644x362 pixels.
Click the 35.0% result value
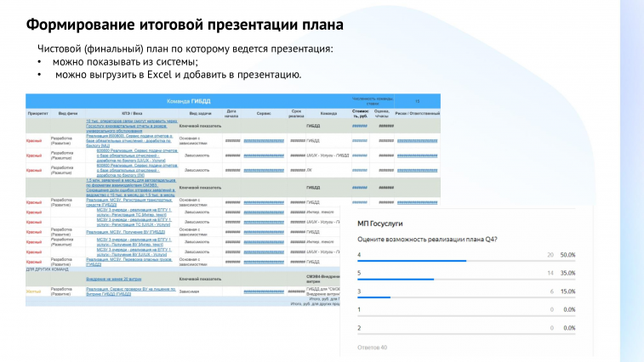(567, 273)
